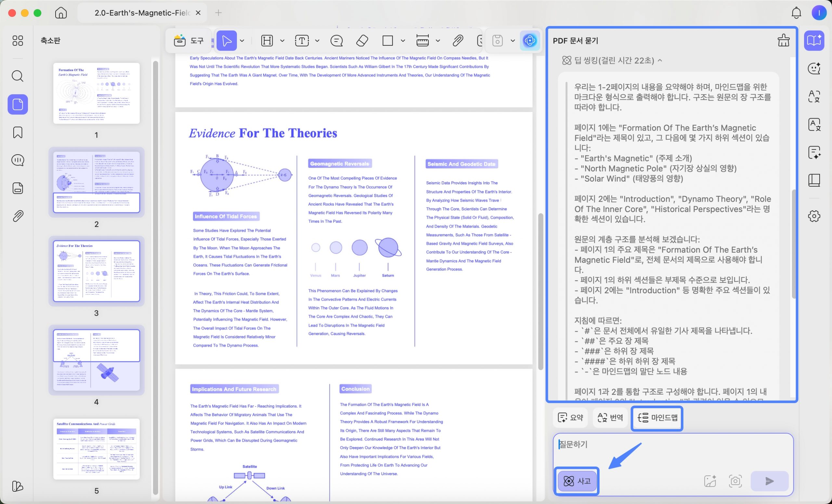Toggle the 사고 deep thinking mode

click(x=577, y=481)
